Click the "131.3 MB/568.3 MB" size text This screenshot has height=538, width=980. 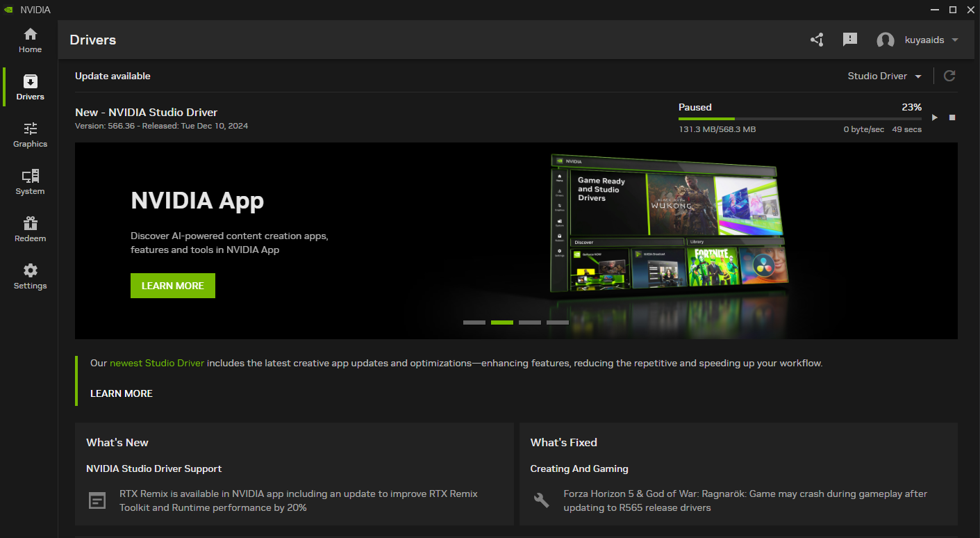[x=717, y=129]
